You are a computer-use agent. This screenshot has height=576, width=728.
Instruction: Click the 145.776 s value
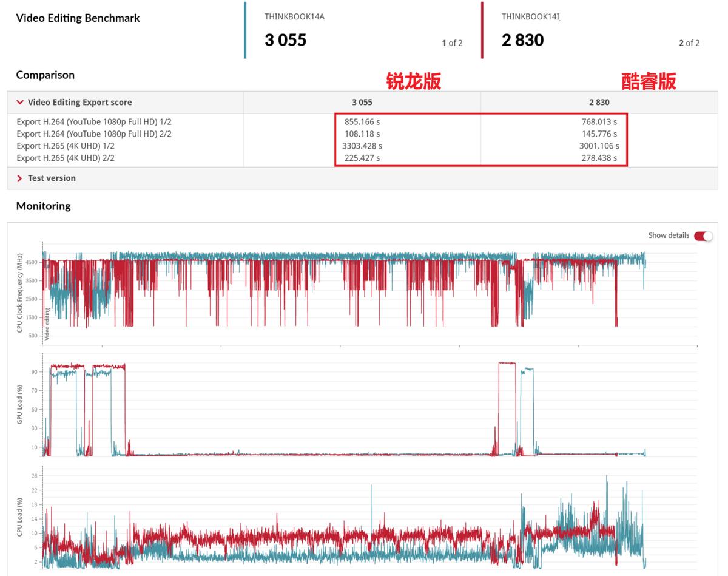pyautogui.click(x=599, y=134)
